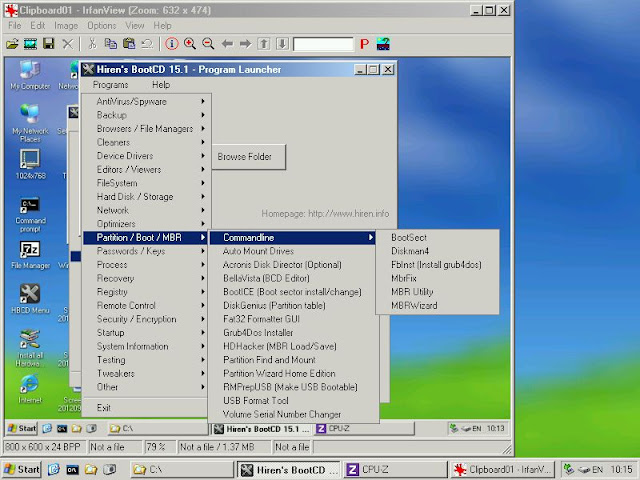Click My Computer desktop icon in image
Screen dimensions: 640x480
tap(30, 76)
